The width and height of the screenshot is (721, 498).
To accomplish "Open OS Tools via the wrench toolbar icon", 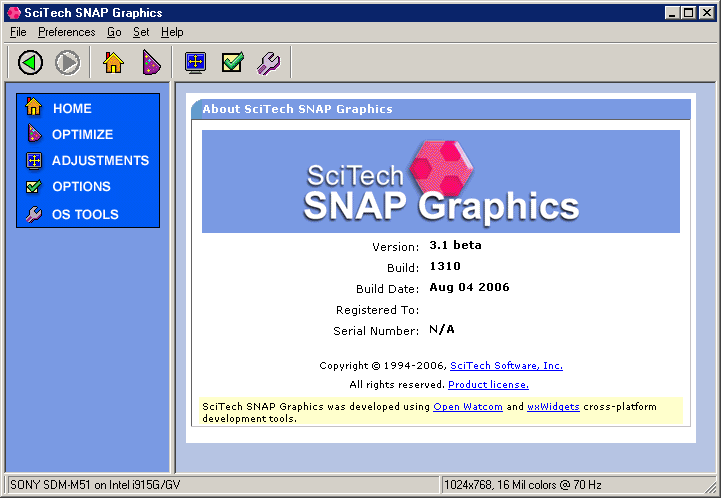I will (x=269, y=63).
